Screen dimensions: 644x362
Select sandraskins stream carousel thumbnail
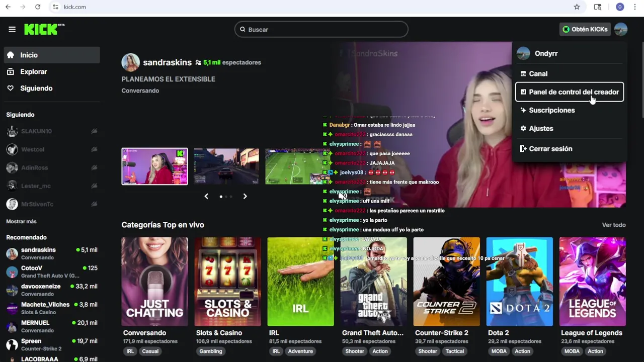(x=154, y=166)
